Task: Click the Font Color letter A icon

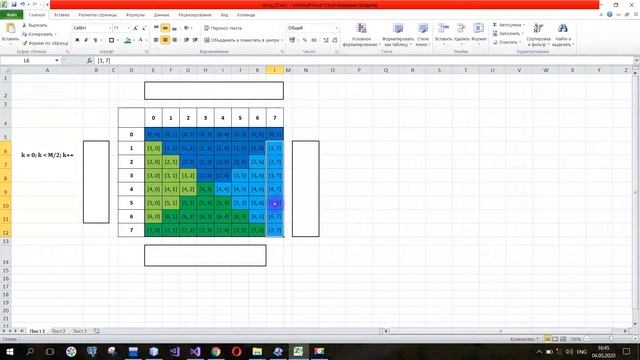Action: pos(140,40)
